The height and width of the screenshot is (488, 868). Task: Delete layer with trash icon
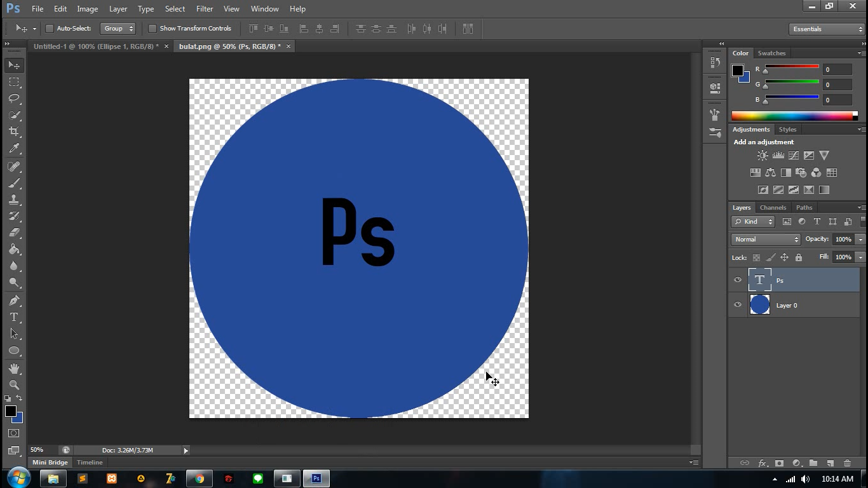click(x=847, y=463)
